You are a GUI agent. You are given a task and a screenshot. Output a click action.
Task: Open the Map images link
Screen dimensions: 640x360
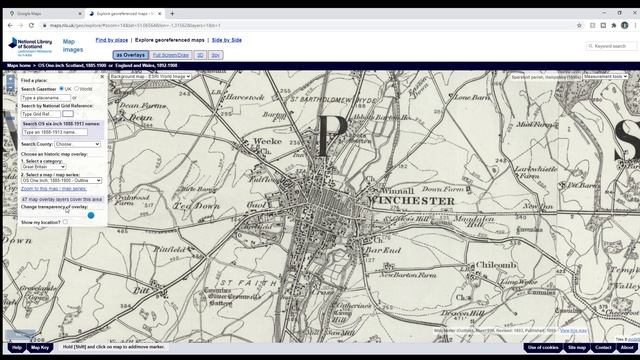(x=73, y=46)
